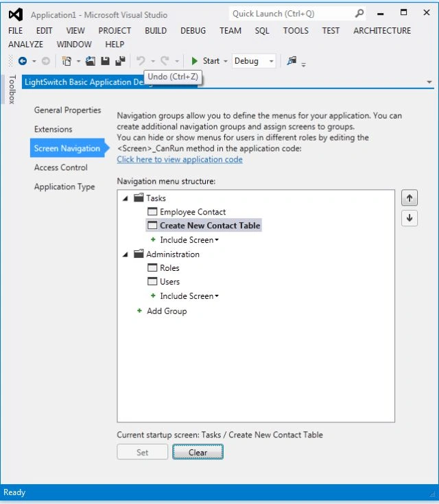Open the ANALYZE menu
Image resolution: width=439 pixels, height=504 pixels.
pyautogui.click(x=26, y=44)
